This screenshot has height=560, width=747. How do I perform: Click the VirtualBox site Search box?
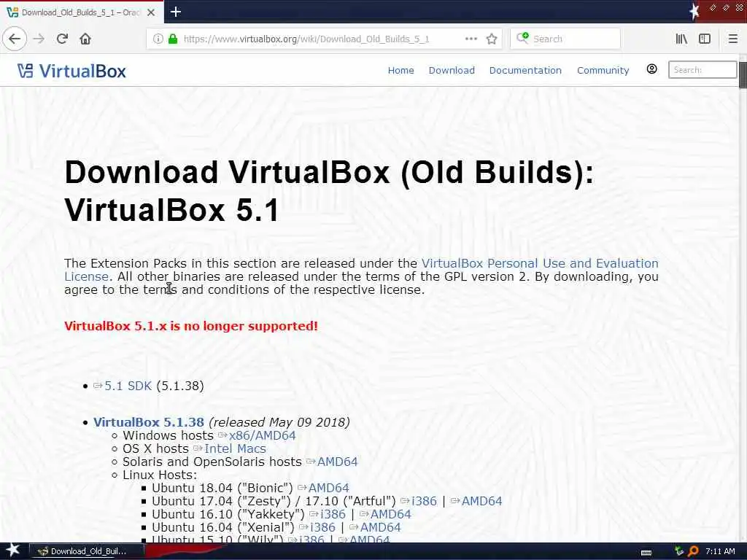[x=703, y=69]
